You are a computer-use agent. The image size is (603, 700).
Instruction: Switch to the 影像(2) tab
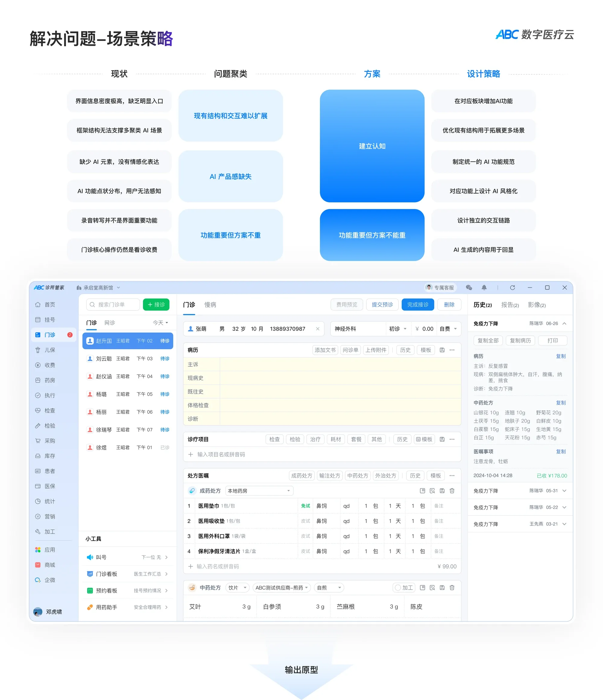[x=537, y=305]
